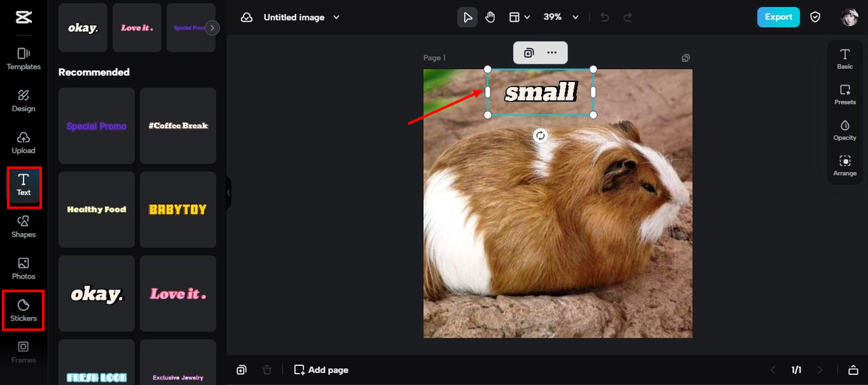Image resolution: width=868 pixels, height=385 pixels.
Task: Select the hand pan tool
Action: tap(490, 17)
